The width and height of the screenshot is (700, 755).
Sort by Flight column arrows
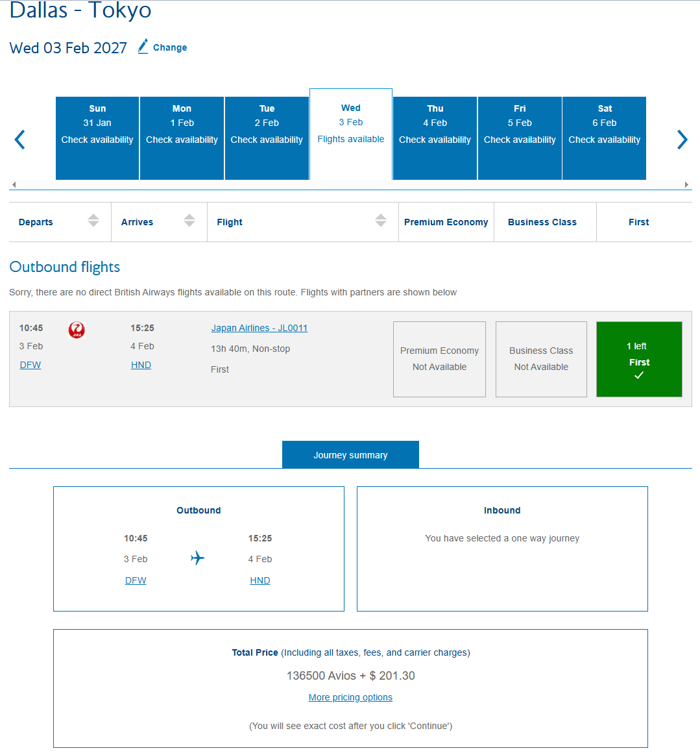click(x=381, y=221)
